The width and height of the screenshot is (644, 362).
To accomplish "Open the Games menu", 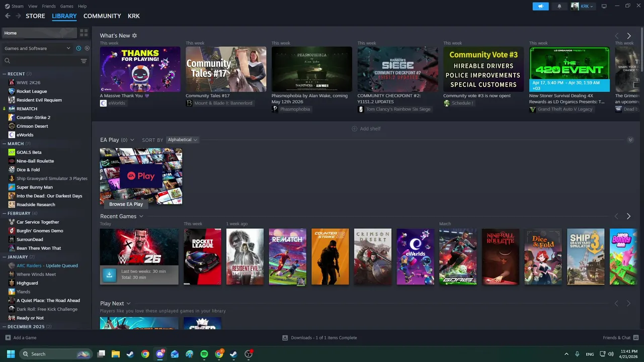I will (x=66, y=6).
